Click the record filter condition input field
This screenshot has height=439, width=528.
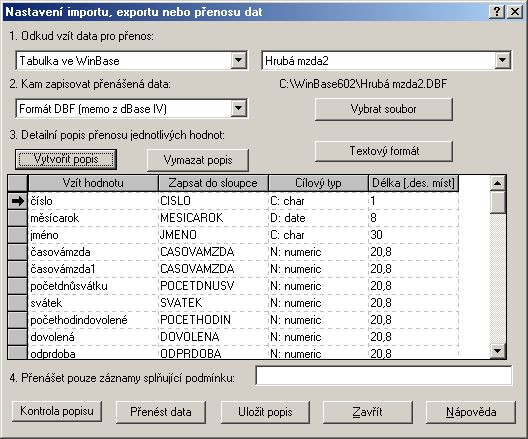coord(384,375)
